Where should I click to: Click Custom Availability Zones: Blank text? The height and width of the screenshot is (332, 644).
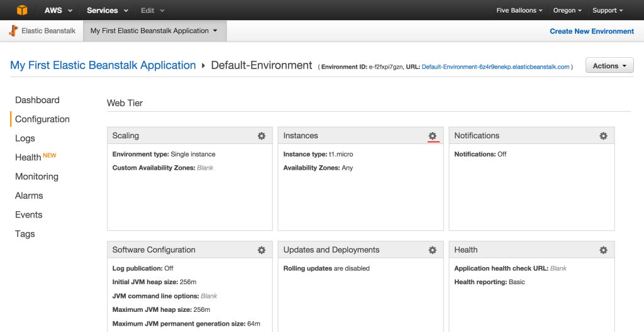coord(163,168)
